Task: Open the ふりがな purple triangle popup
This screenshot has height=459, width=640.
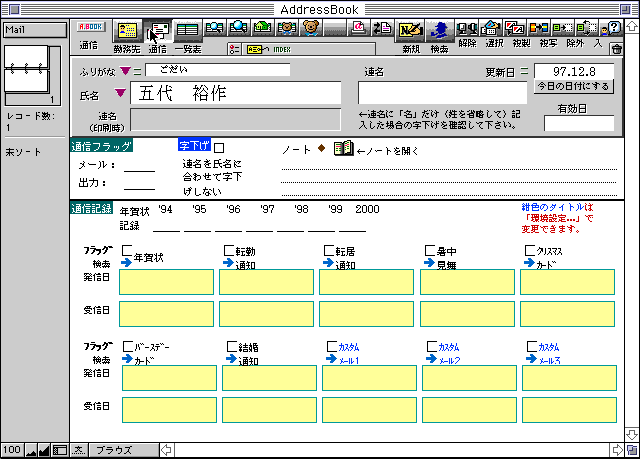Action: [125, 71]
